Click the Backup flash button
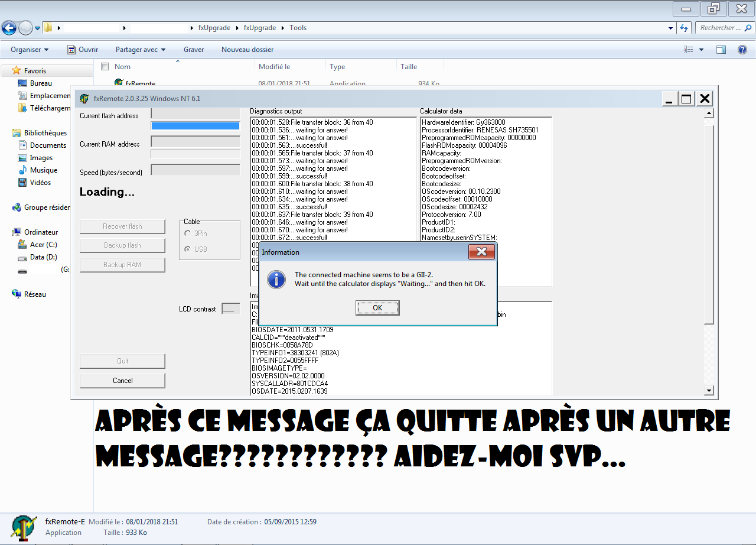The width and height of the screenshot is (756, 545). tap(122, 245)
